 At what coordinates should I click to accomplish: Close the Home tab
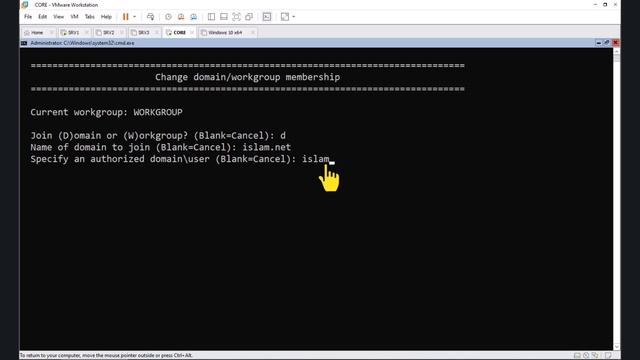pyautogui.click(x=51, y=33)
